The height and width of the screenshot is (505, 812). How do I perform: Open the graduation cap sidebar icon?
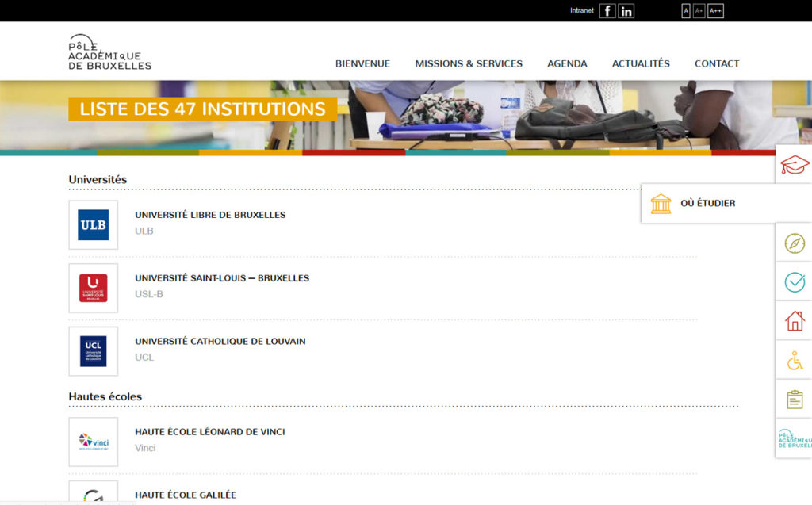(x=795, y=165)
